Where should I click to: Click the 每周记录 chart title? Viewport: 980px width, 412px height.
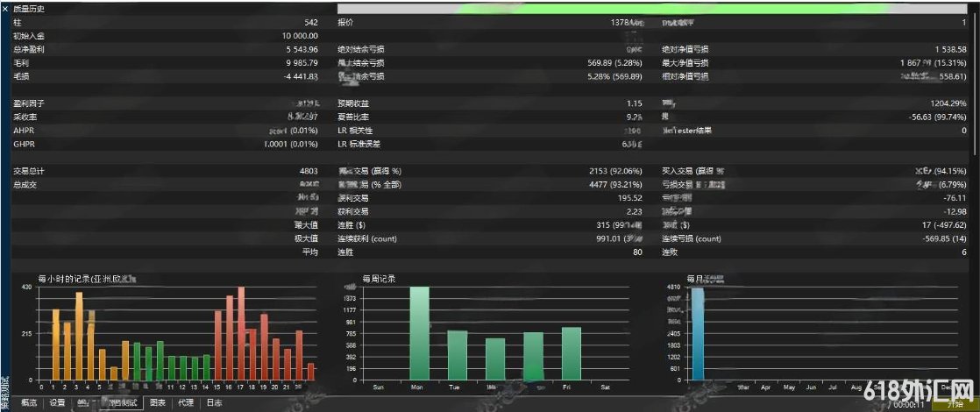tap(378, 278)
